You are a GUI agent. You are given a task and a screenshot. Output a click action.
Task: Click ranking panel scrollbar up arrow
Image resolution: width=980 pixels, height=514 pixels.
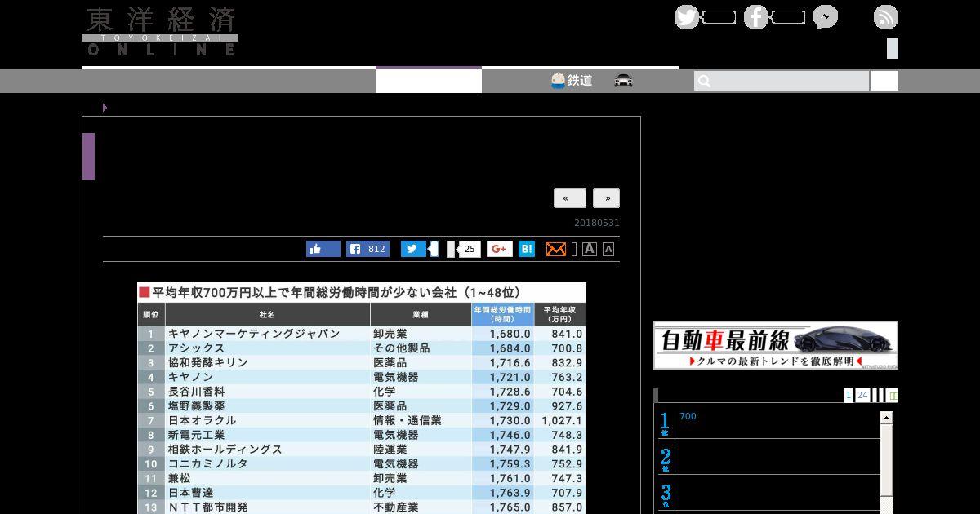coord(886,418)
